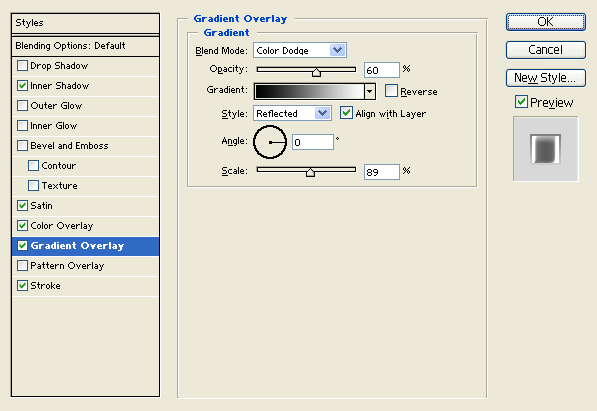Viewport: 597px width, 411px height.
Task: Select the Inner Shadow label in list
Action: [x=59, y=86]
